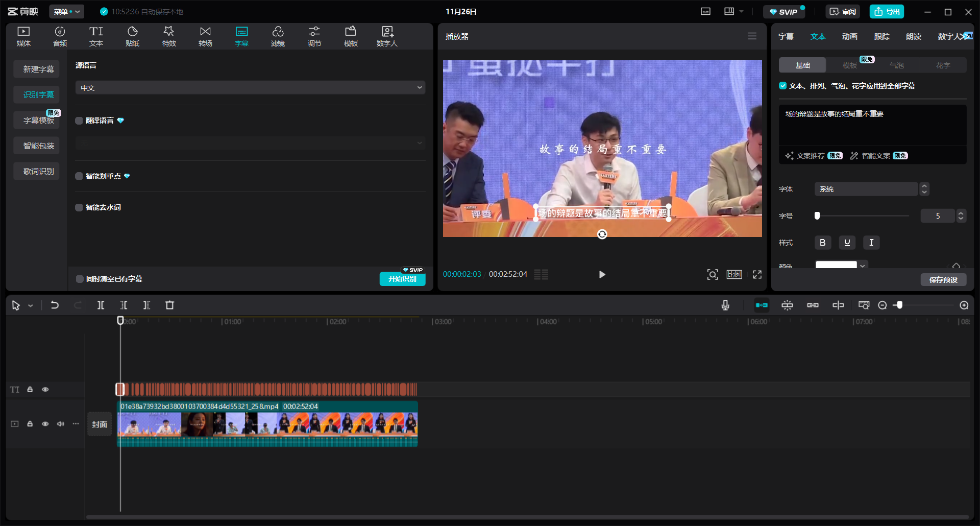Open the player panel hamburger menu

[x=752, y=36]
